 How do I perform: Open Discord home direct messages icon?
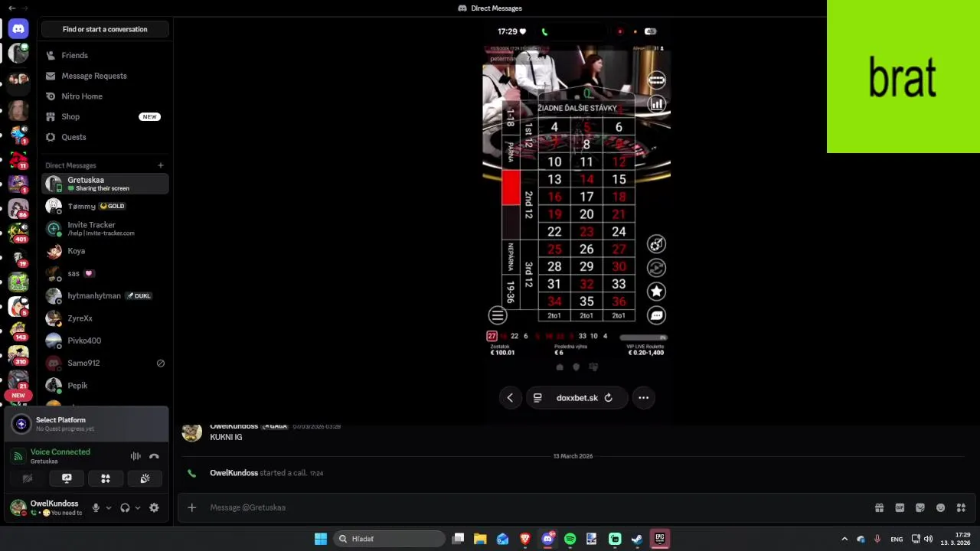point(18,29)
